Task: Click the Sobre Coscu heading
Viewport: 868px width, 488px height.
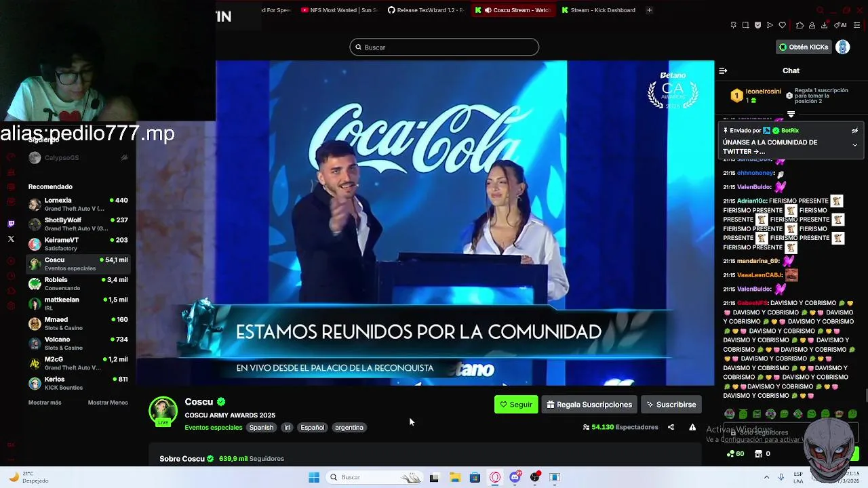Action: (182, 459)
